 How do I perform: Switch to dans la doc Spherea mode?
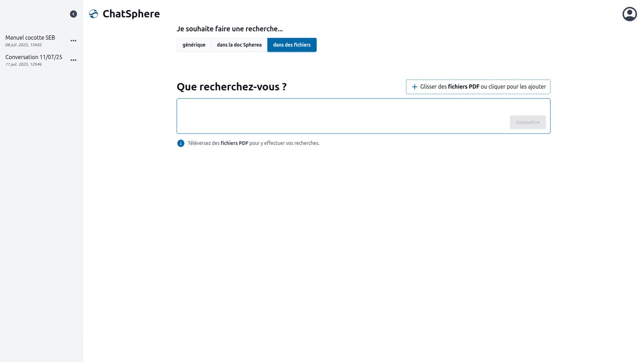(239, 45)
